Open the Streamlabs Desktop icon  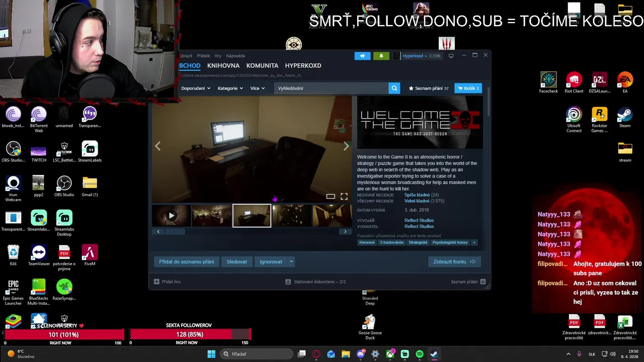click(64, 223)
